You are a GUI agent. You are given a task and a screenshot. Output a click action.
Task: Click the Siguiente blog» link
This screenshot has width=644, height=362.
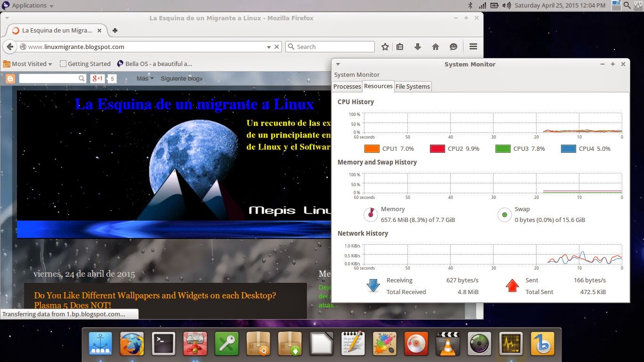[182, 78]
